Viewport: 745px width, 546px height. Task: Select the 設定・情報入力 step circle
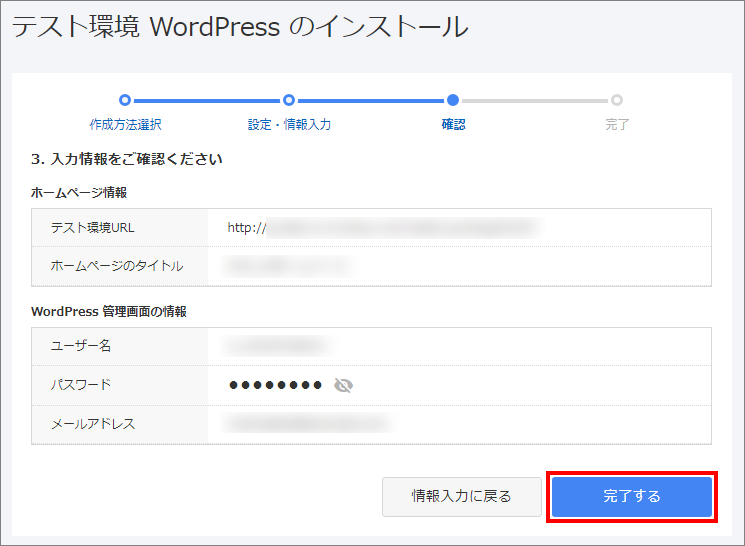289,100
